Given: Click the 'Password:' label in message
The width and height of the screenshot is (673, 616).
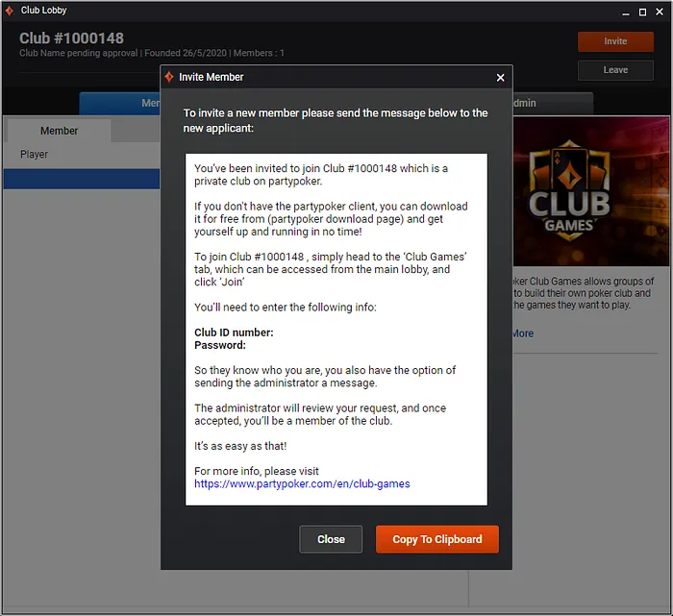Looking at the screenshot, I should 220,345.
